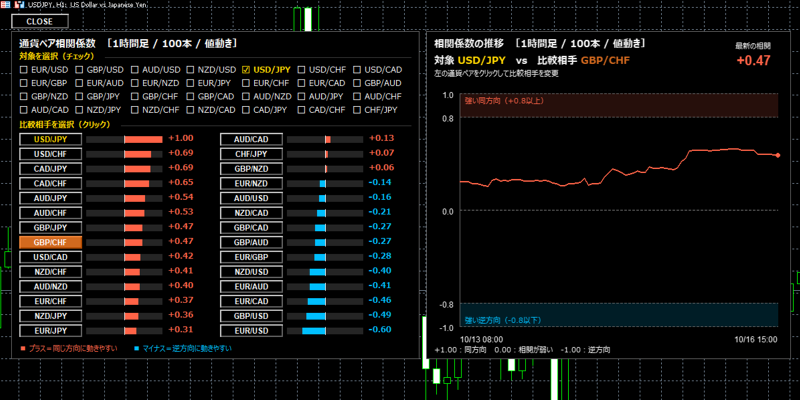Check the GBP/CHF checkbox
The image size is (800, 400).
pyautogui.click(x=135, y=96)
